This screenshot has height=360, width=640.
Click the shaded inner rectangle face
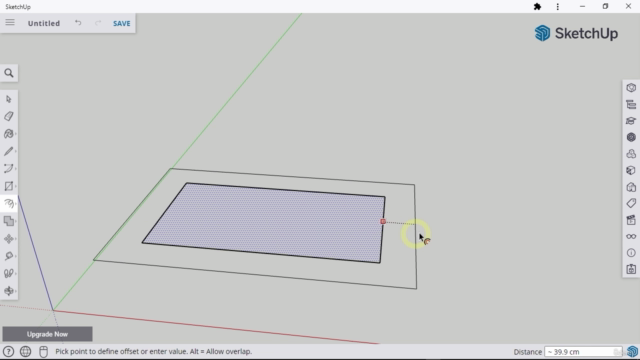tap(265, 222)
